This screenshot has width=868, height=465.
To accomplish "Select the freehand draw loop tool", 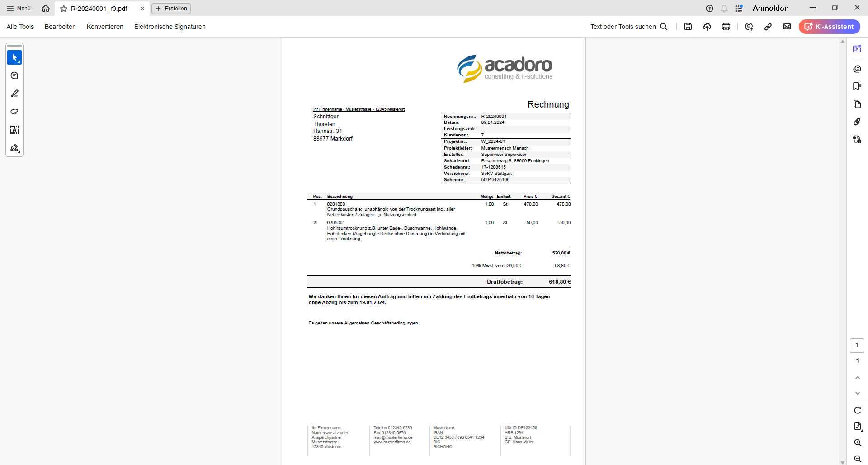I will point(14,112).
